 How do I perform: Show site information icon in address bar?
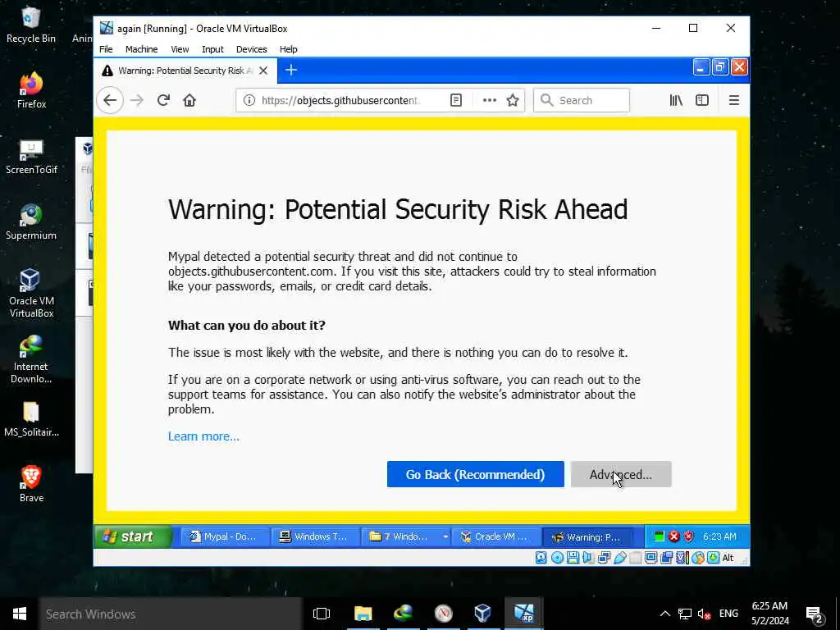point(249,100)
